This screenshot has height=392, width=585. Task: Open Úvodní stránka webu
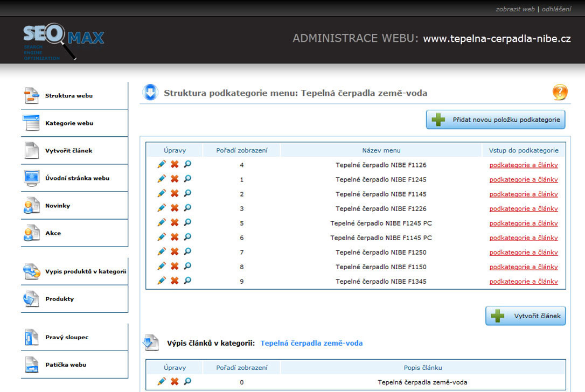coord(74,178)
